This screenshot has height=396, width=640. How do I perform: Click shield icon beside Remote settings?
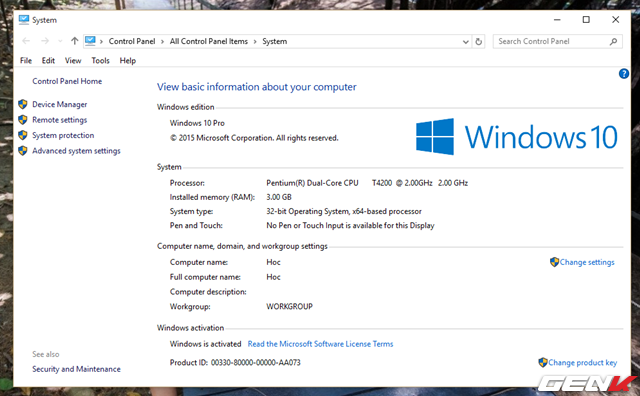click(23, 120)
